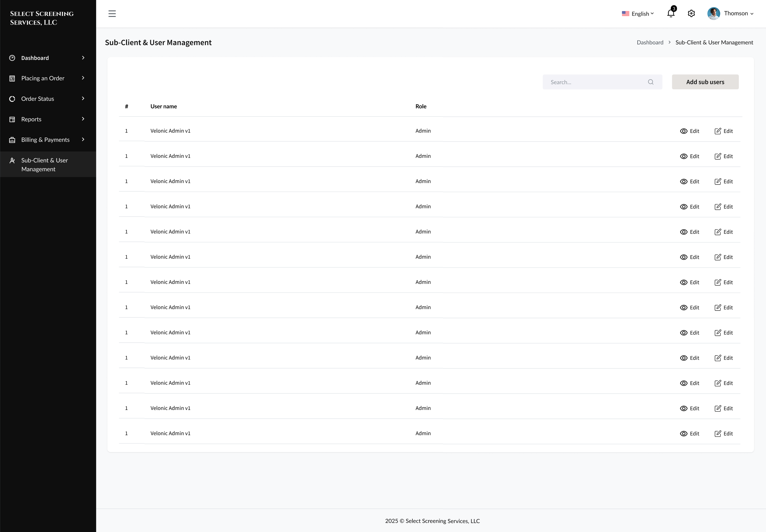This screenshot has width=766, height=532.
Task: Click the Billing & Payments briefcase icon
Action: pos(12,140)
